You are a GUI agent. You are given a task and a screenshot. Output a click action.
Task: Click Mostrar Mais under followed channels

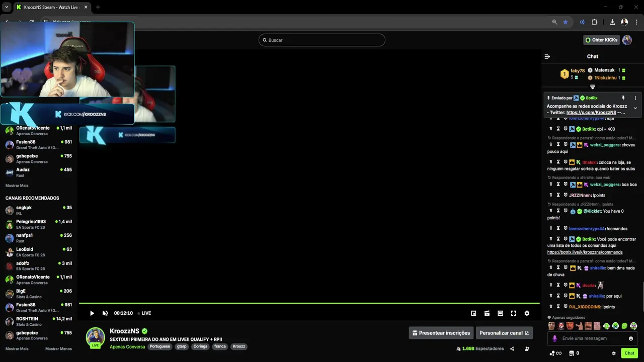tap(17, 186)
